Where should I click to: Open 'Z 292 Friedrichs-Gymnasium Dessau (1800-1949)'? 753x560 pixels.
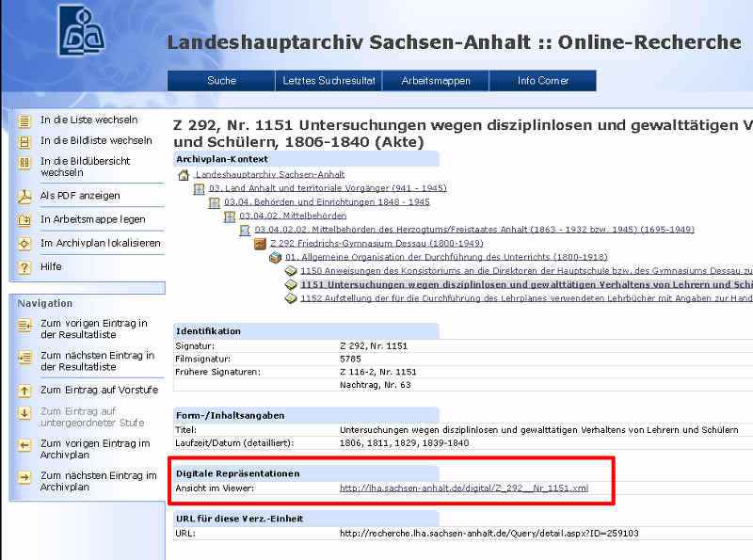pos(376,244)
